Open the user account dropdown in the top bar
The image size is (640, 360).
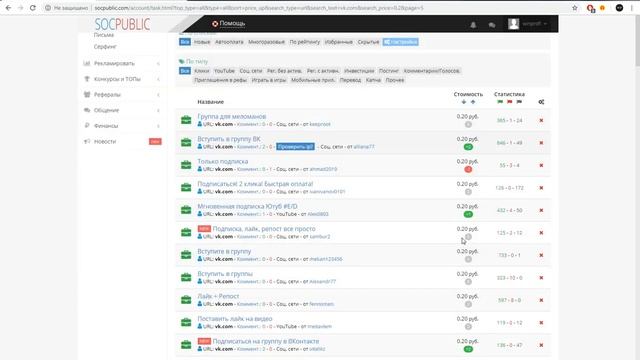click(534, 24)
